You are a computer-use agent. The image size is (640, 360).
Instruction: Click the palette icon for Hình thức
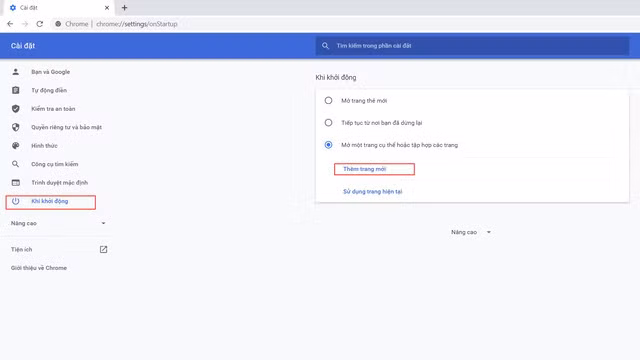[16, 146]
